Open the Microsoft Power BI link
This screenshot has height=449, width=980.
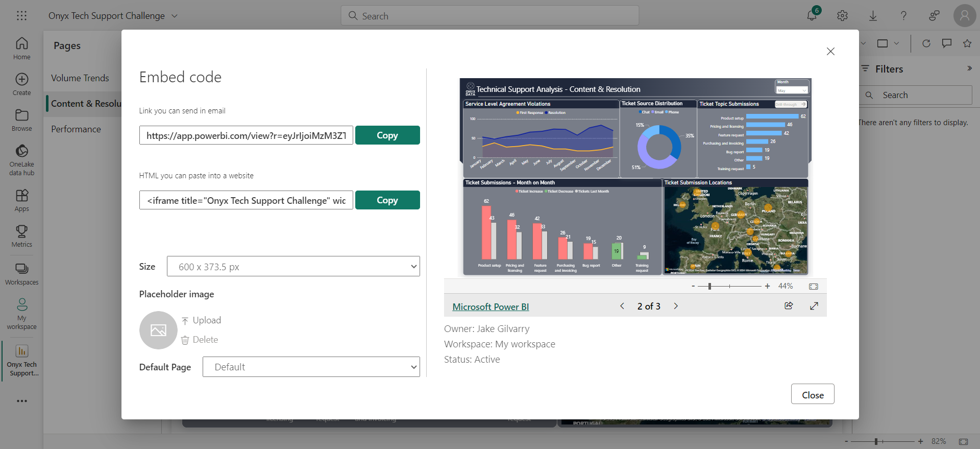491,306
